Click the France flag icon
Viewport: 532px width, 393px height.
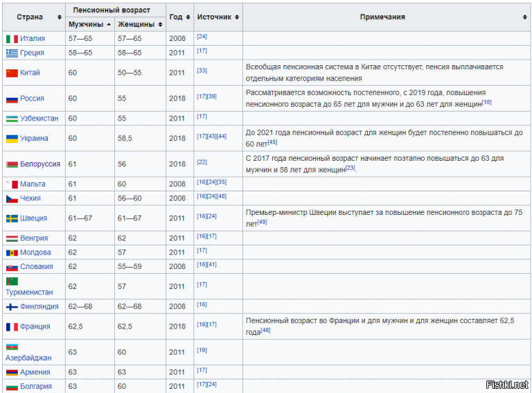tap(12, 326)
